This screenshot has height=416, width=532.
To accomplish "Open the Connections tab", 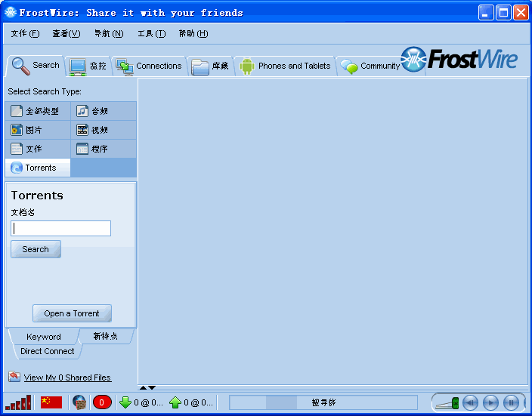I will [x=150, y=66].
